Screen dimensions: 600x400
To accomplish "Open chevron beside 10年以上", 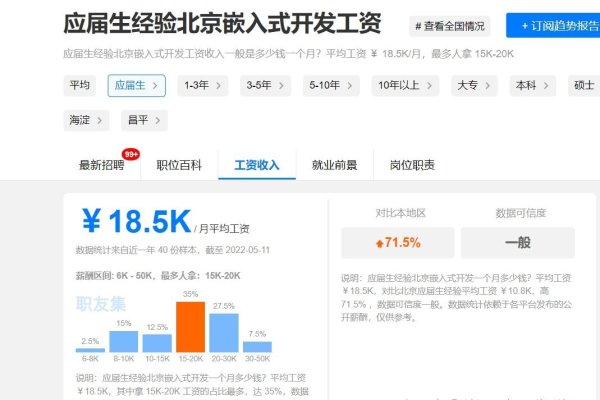I will coord(429,86).
